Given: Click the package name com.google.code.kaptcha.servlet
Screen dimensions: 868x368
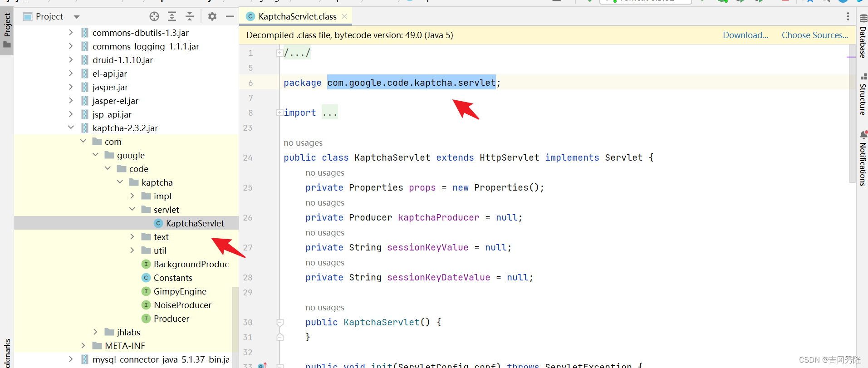Looking at the screenshot, I should coord(412,83).
